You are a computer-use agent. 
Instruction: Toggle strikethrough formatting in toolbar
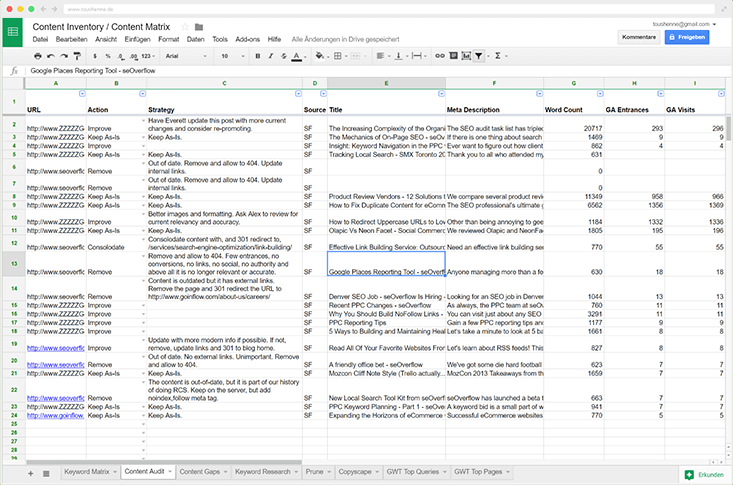pos(282,56)
